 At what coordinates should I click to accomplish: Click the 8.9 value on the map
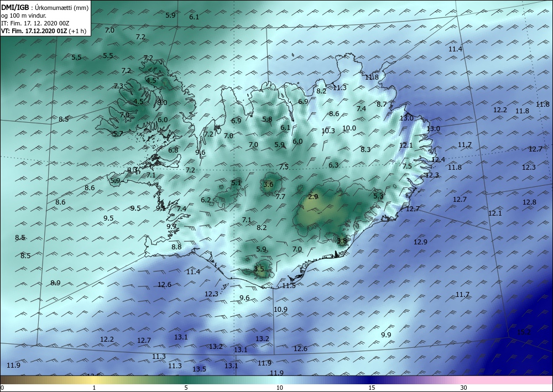[55, 283]
